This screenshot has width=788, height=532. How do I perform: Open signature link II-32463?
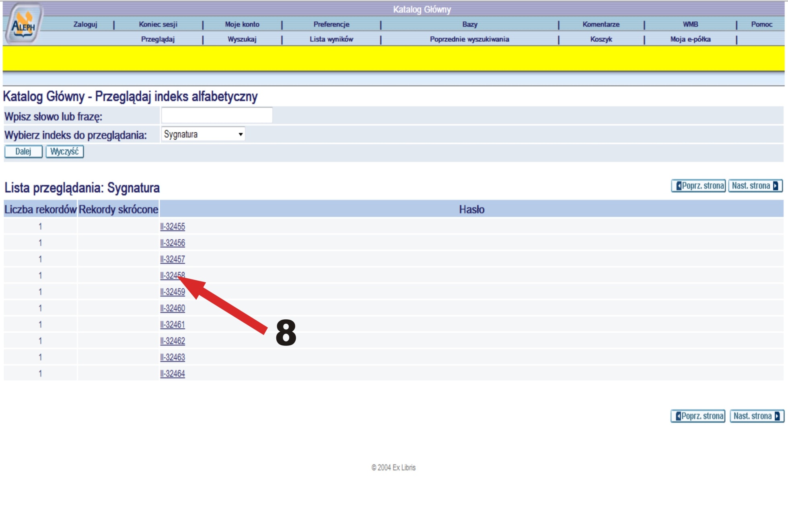pyautogui.click(x=173, y=357)
